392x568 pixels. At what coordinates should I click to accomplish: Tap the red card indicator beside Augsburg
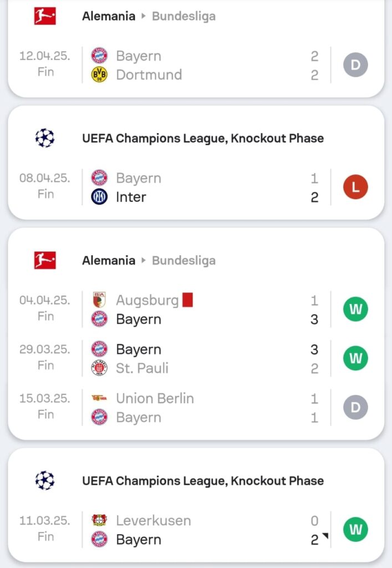click(x=187, y=301)
